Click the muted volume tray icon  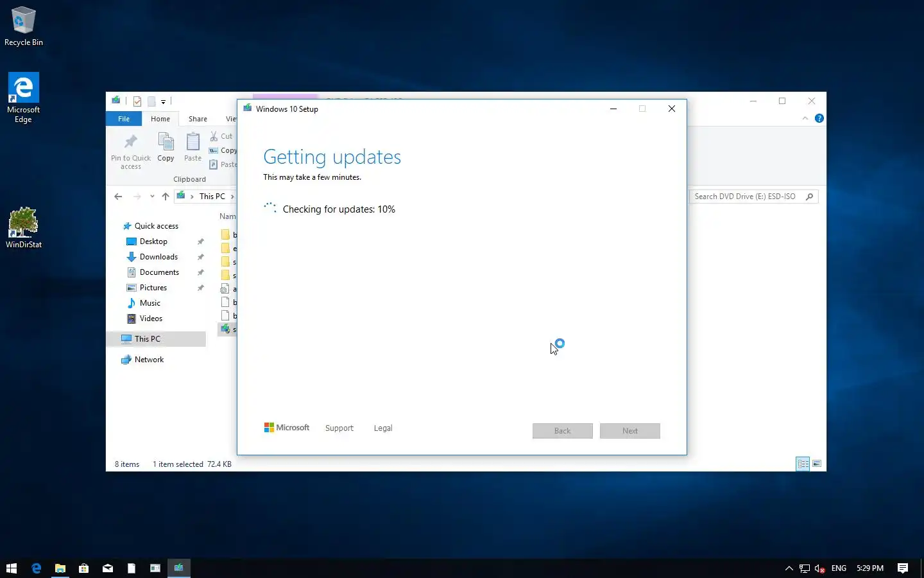(x=819, y=568)
